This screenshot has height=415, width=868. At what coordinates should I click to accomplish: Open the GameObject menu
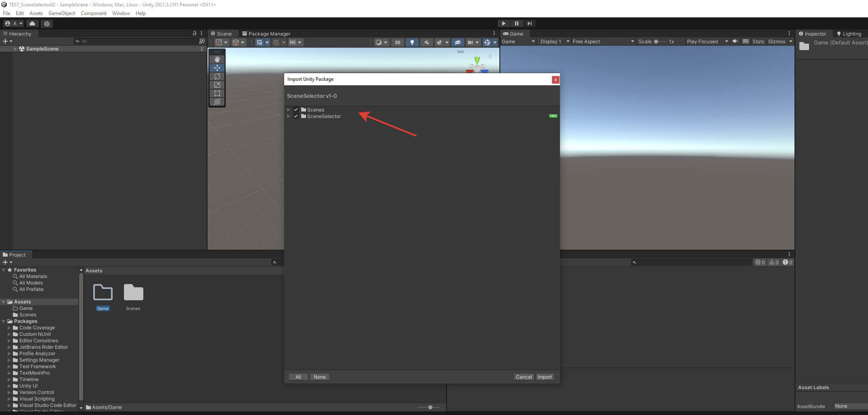tap(62, 13)
